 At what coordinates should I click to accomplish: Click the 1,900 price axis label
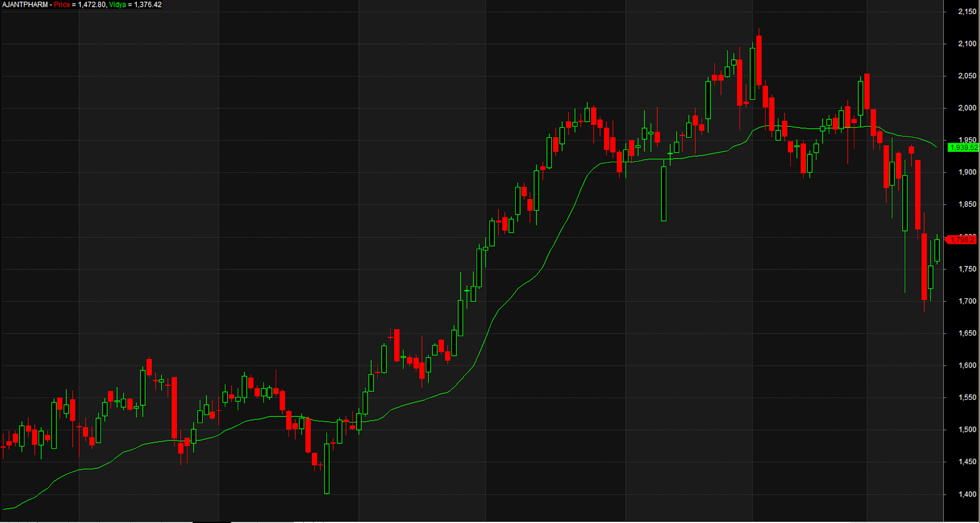(x=967, y=173)
